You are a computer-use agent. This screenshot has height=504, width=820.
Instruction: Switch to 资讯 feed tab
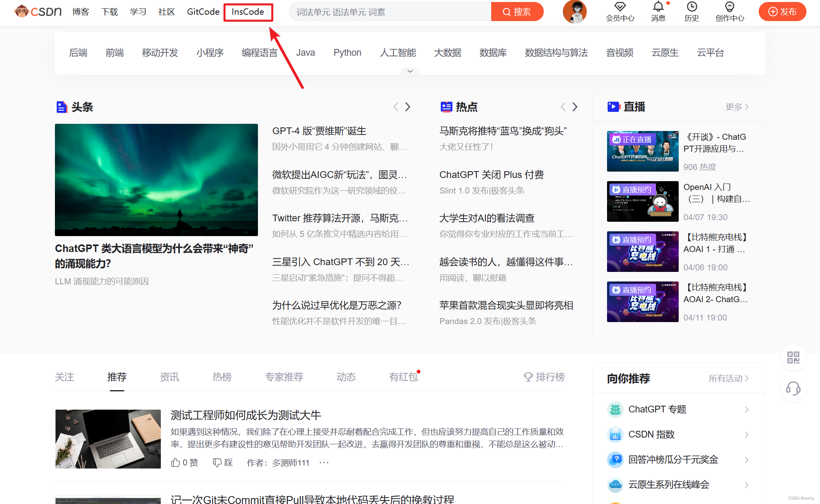pyautogui.click(x=170, y=377)
